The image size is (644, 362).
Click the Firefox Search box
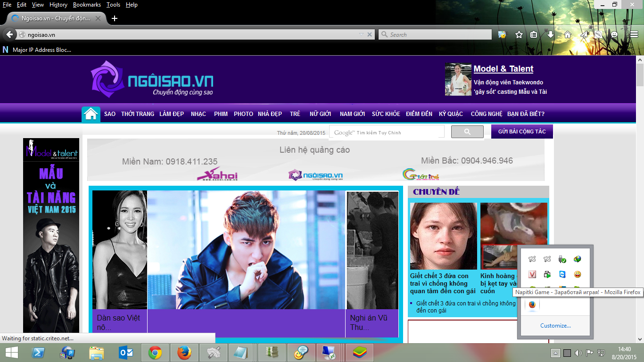(435, 34)
